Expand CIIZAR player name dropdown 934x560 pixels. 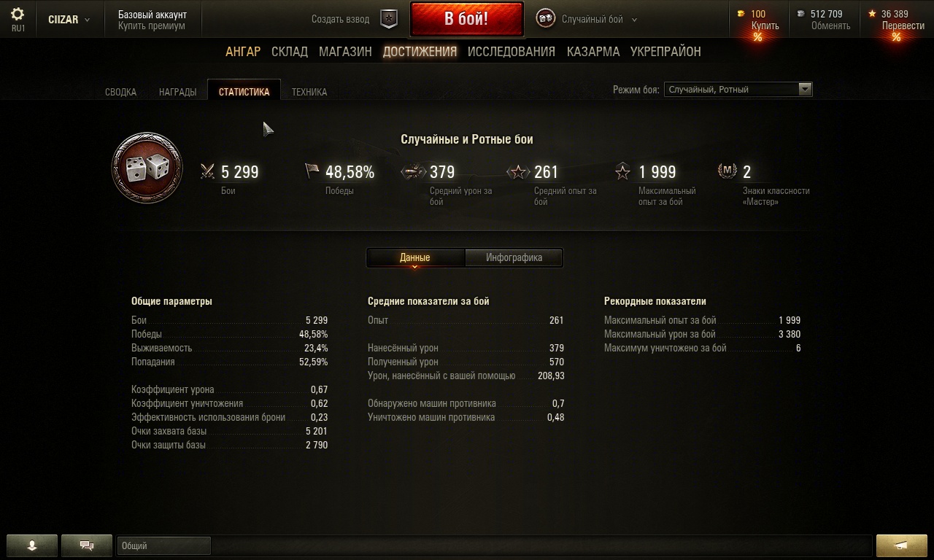point(69,20)
